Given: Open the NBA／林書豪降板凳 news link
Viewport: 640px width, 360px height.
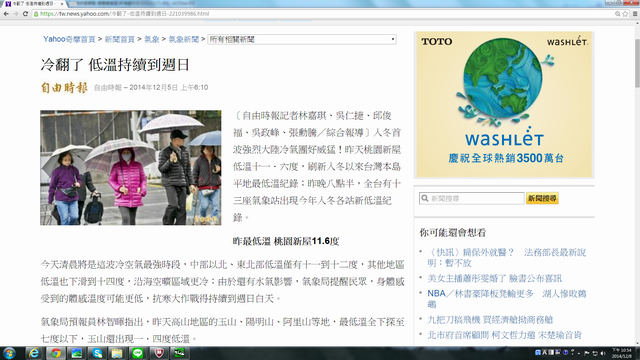Looking at the screenshot, I should 507,299.
